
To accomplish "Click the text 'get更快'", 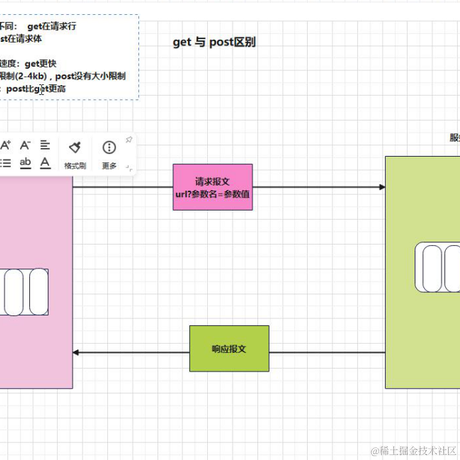I will tap(41, 63).
